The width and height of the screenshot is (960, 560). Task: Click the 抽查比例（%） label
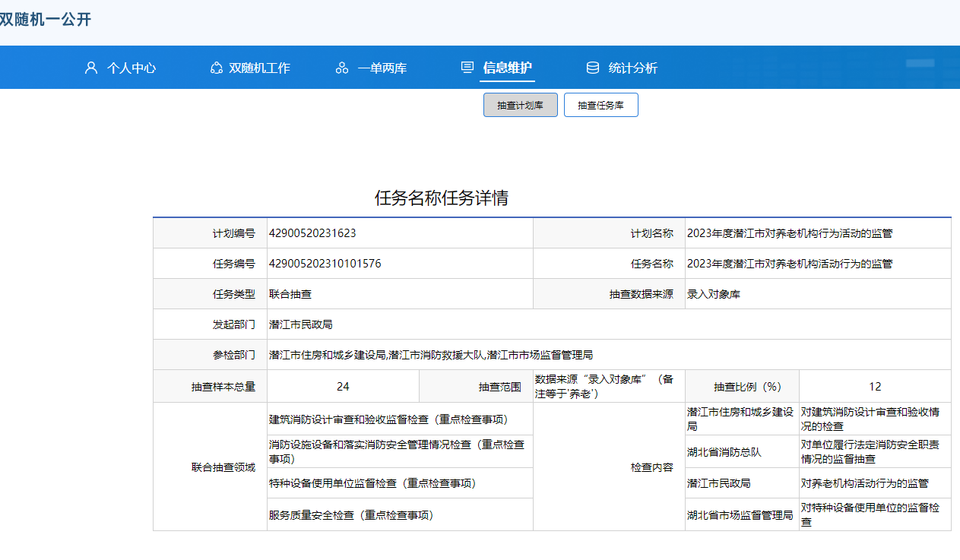(748, 387)
